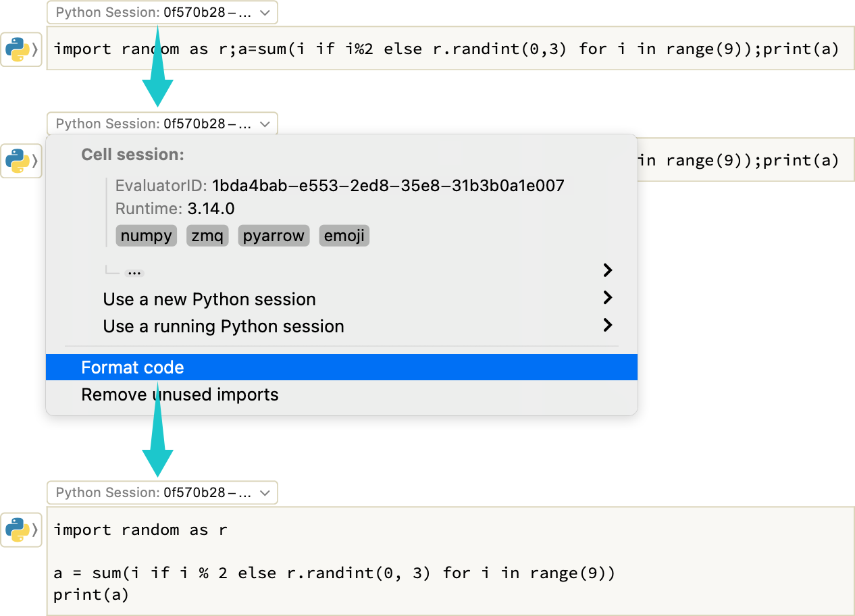Image resolution: width=855 pixels, height=616 pixels.
Task: Choose Format code from the menu
Action: [342, 367]
